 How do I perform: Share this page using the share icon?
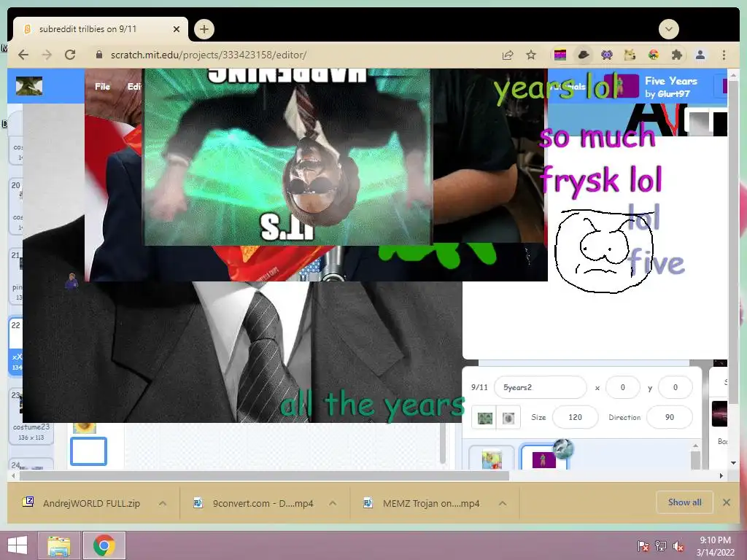pyautogui.click(x=508, y=55)
